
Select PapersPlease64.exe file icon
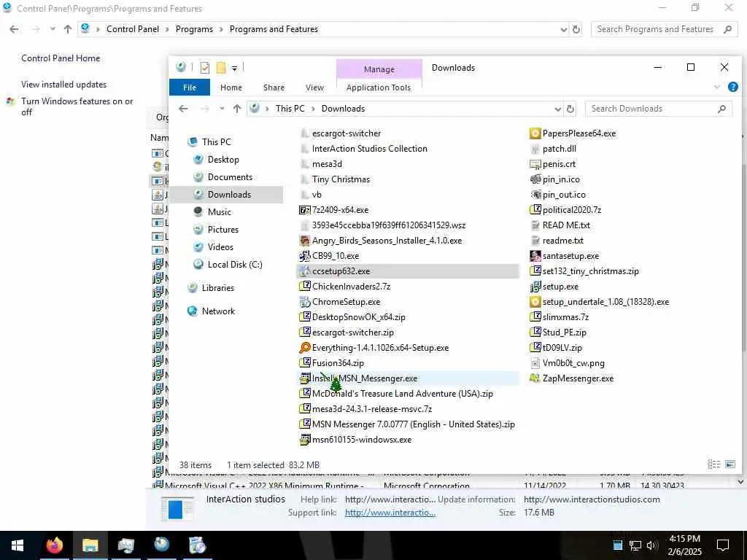(535, 133)
